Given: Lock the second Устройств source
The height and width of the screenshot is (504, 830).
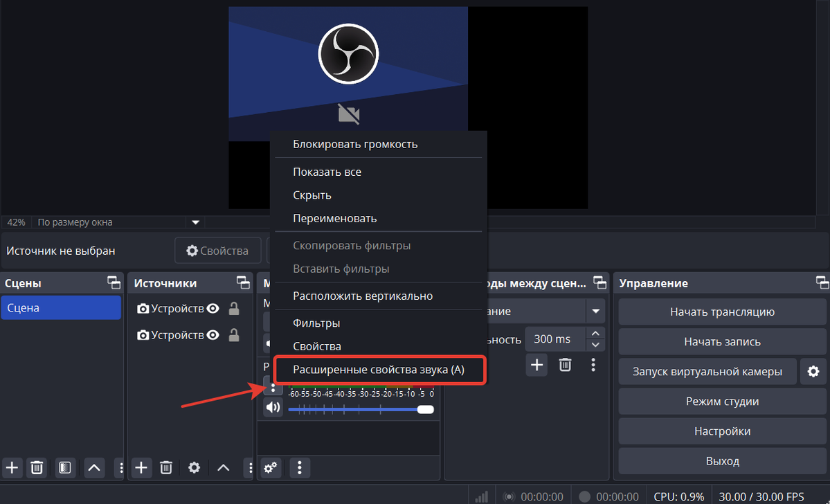Looking at the screenshot, I should pos(234,335).
